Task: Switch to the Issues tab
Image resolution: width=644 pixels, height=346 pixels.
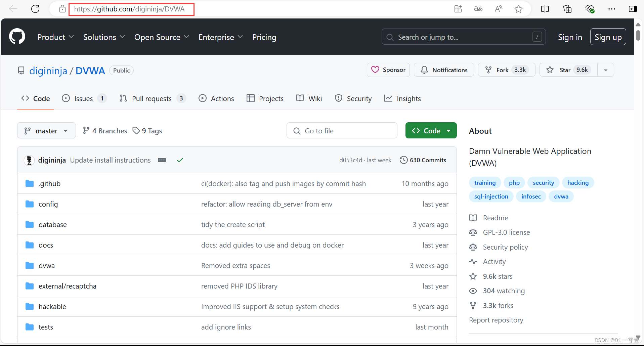Action: click(x=84, y=98)
